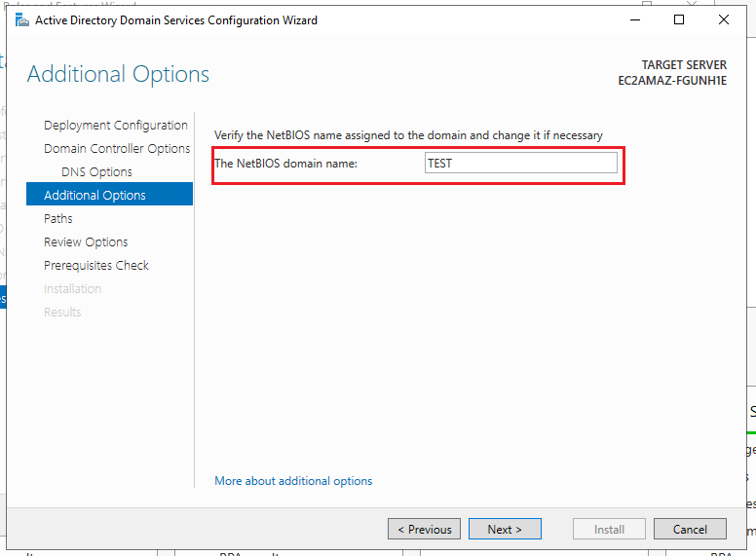756x556 pixels.
Task: Click the Previous button
Action: tap(425, 529)
